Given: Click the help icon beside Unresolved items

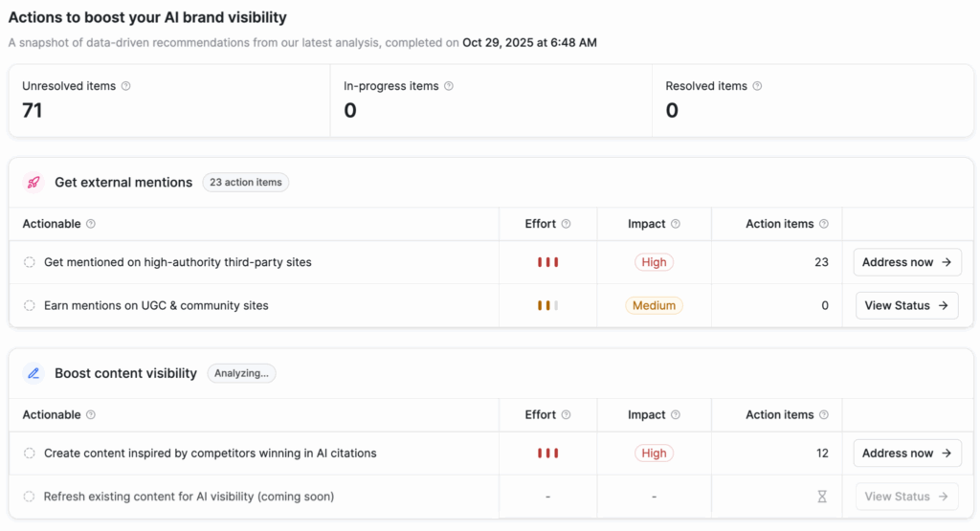Looking at the screenshot, I should 126,86.
